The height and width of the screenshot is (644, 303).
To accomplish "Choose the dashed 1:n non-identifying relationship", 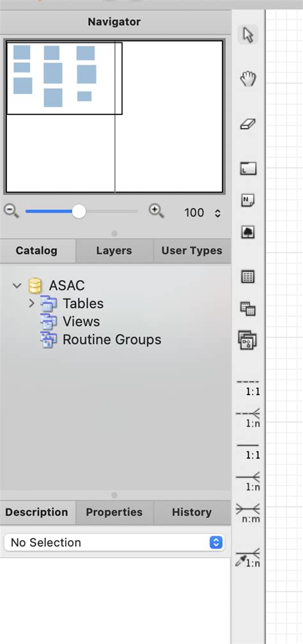I will coord(248,418).
